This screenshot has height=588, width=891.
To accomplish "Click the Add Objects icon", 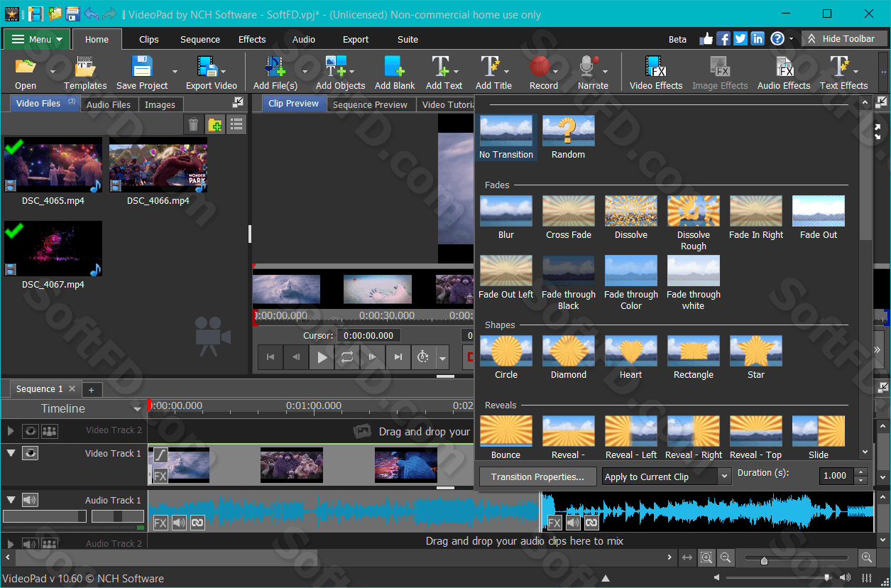I will 335,67.
